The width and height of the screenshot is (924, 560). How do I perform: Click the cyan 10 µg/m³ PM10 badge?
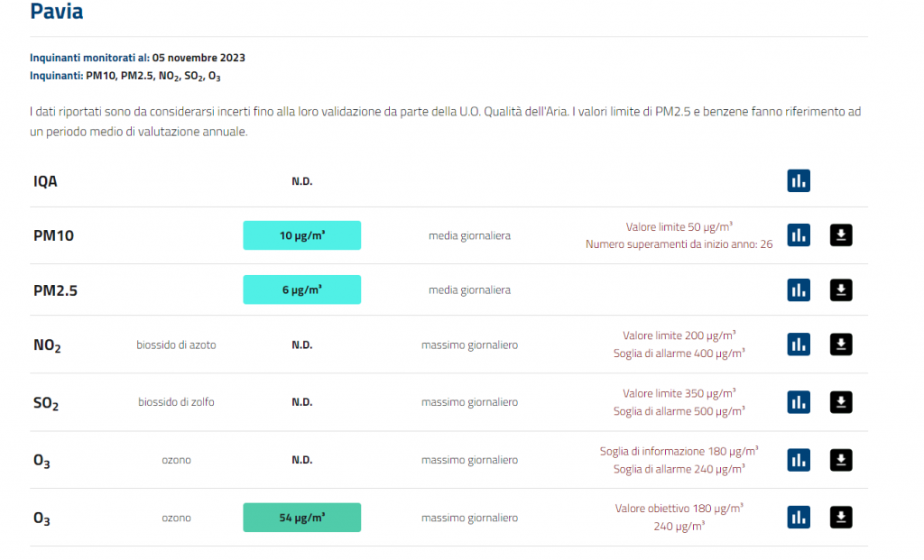pos(301,235)
